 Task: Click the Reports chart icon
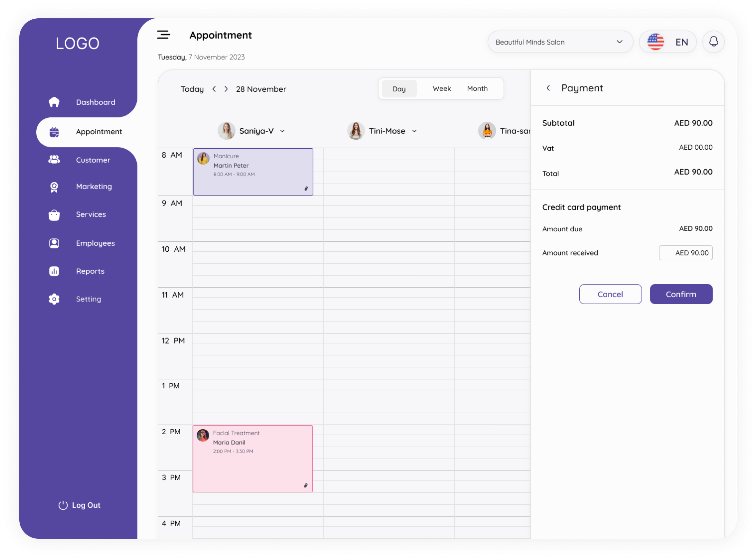(x=54, y=271)
